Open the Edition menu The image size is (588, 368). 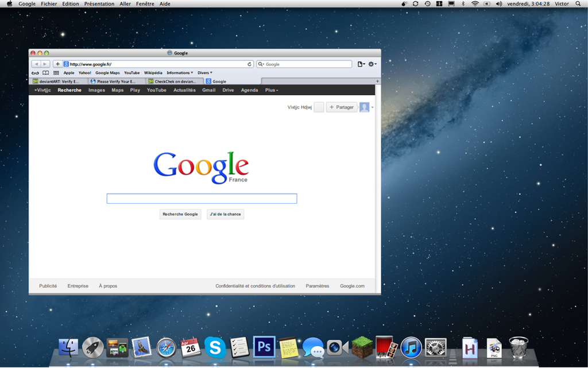71,4
